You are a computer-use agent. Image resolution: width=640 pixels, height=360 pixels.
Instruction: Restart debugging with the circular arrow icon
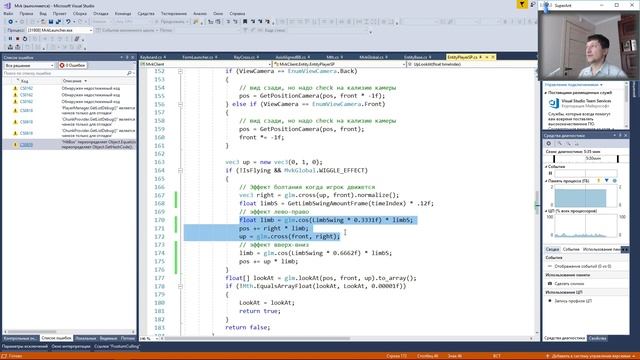click(25, 39)
